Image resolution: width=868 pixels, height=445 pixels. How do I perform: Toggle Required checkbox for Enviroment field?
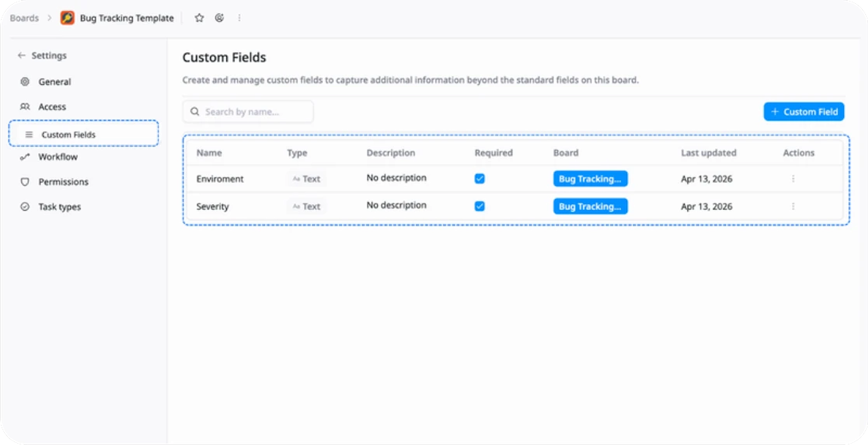pyautogui.click(x=479, y=179)
